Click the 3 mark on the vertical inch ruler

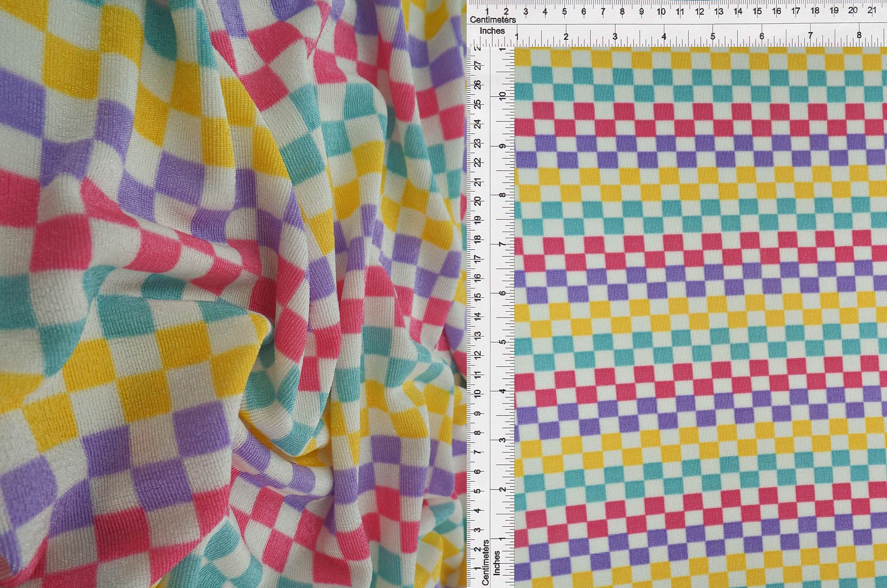coord(502,440)
